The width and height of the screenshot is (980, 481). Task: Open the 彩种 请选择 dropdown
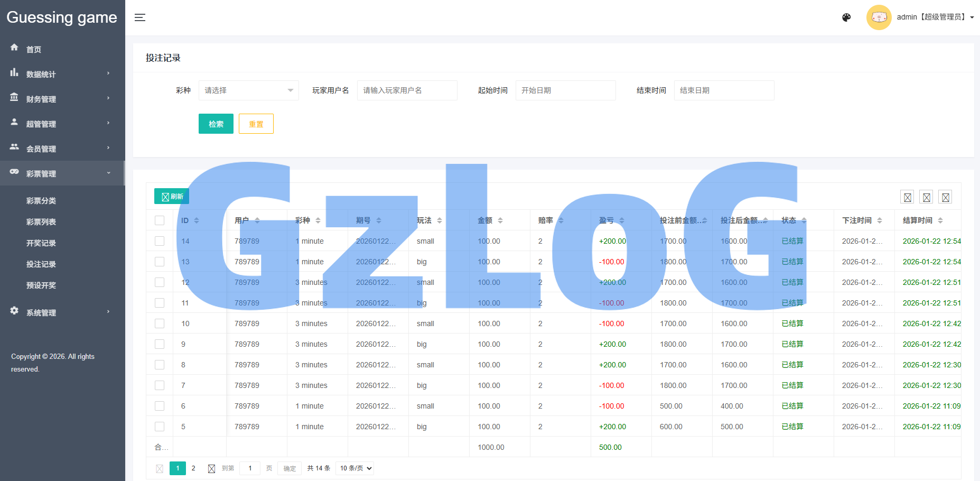(248, 90)
